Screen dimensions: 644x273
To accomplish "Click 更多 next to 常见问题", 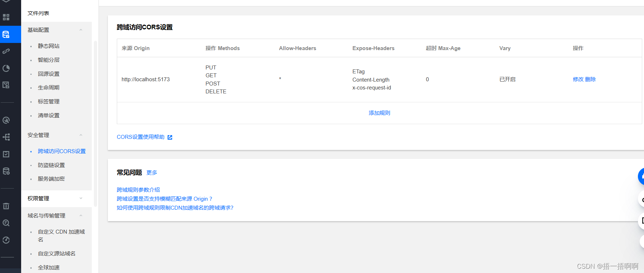I will click(x=152, y=173).
